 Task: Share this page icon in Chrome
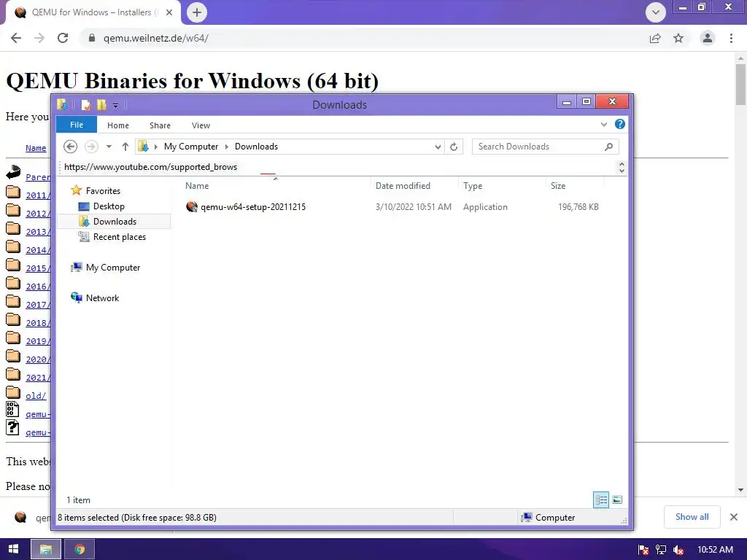coord(655,38)
